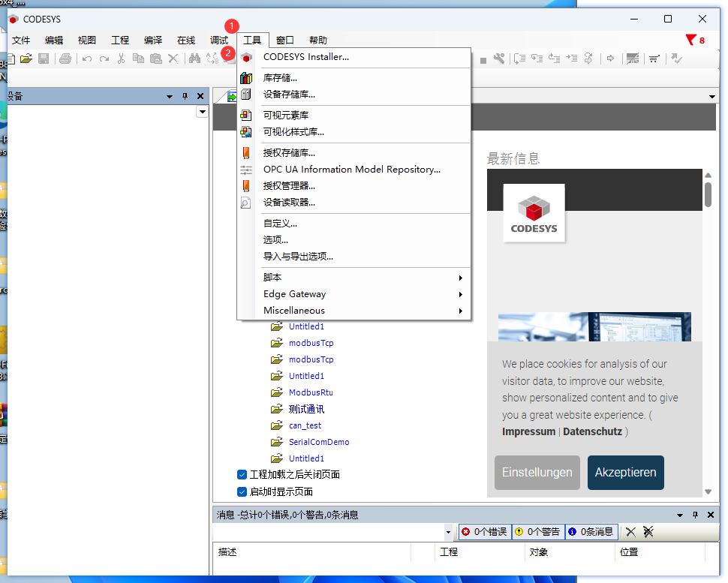Open the 文件 menu
The height and width of the screenshot is (583, 728).
point(21,41)
